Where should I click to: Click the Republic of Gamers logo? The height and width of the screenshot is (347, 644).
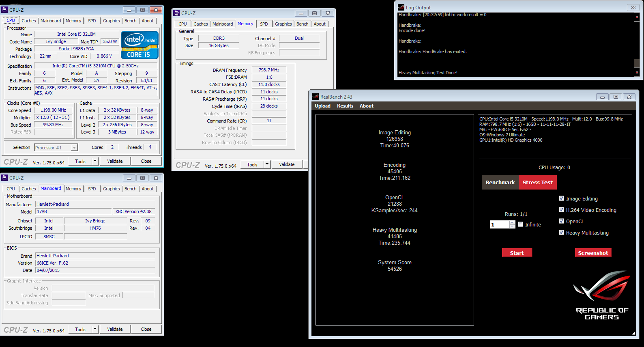coord(602,295)
